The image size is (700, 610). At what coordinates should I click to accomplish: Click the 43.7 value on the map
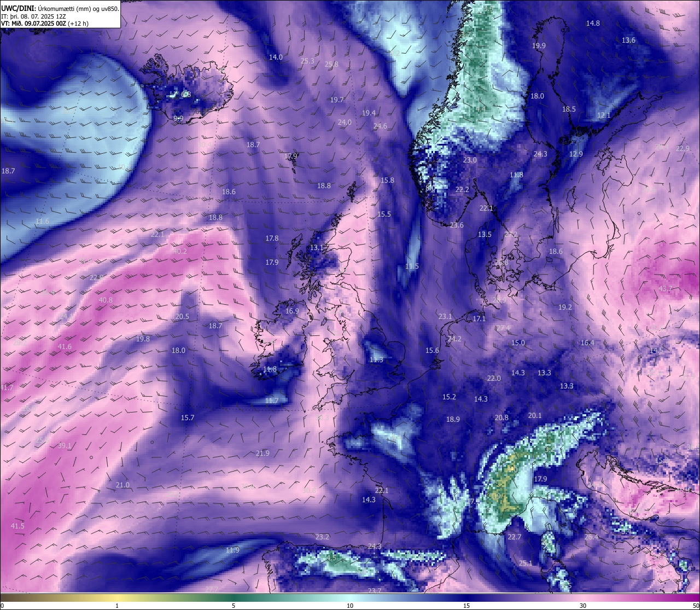point(665,289)
